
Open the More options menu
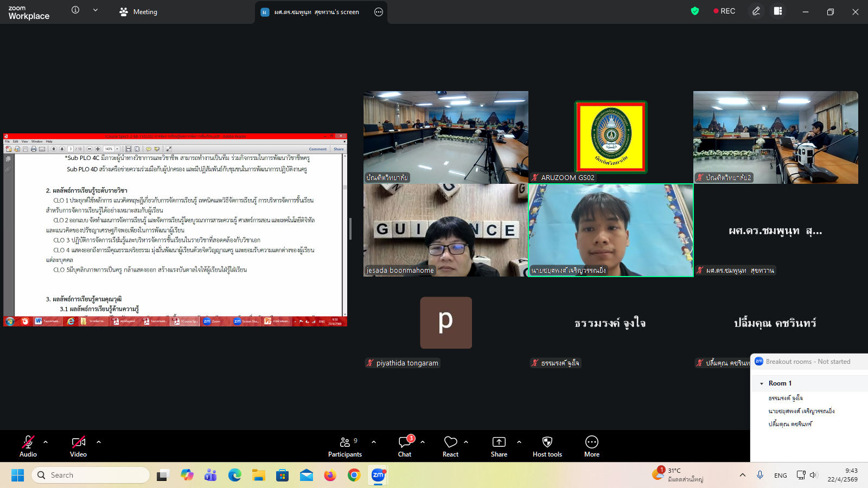(591, 446)
